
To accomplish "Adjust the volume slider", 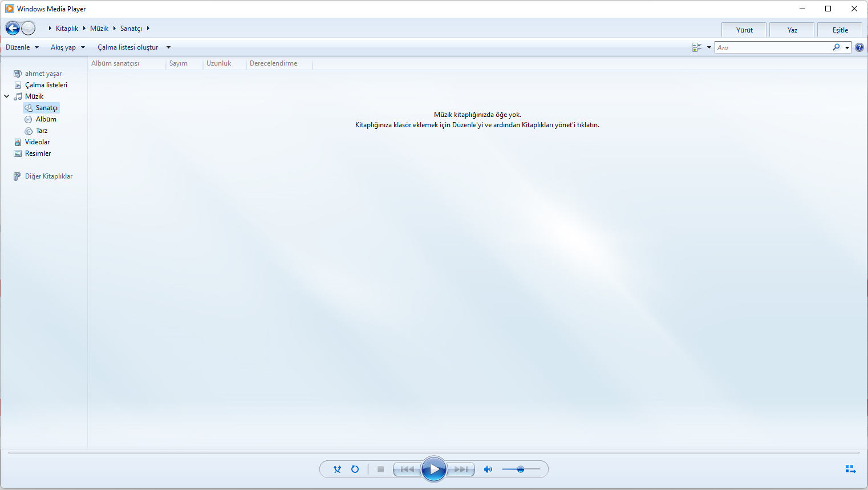I will (x=521, y=469).
